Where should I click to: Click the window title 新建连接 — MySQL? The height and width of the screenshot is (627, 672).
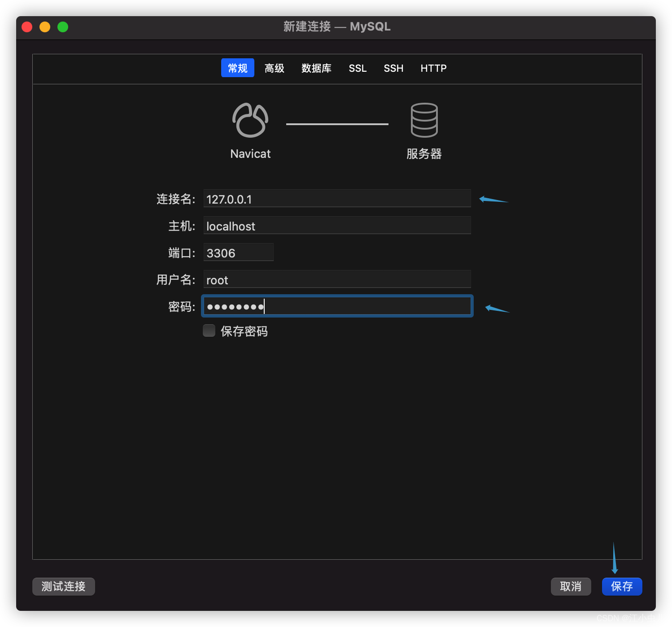click(x=337, y=26)
